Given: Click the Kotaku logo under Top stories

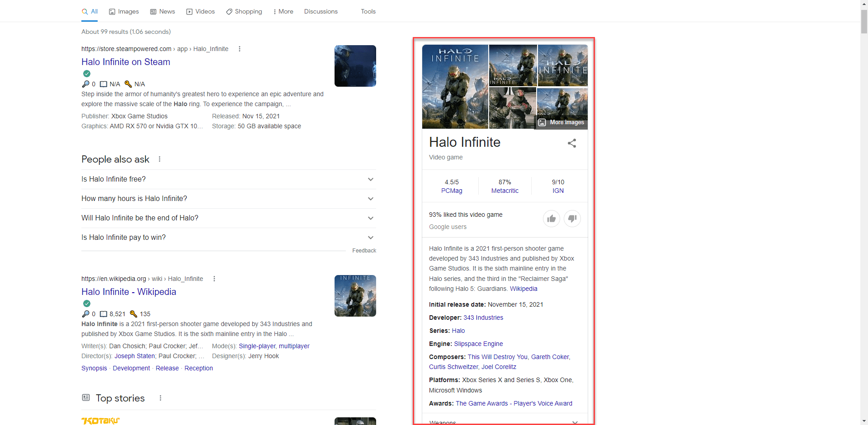Looking at the screenshot, I should click(x=100, y=420).
